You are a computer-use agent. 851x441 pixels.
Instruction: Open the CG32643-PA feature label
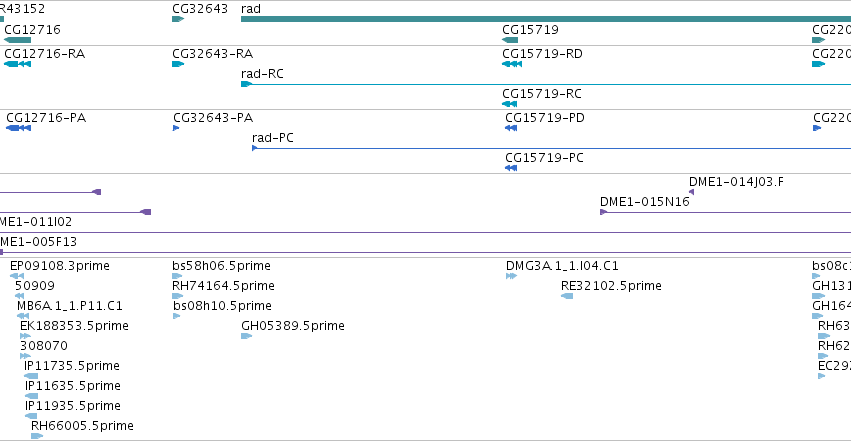coord(213,118)
